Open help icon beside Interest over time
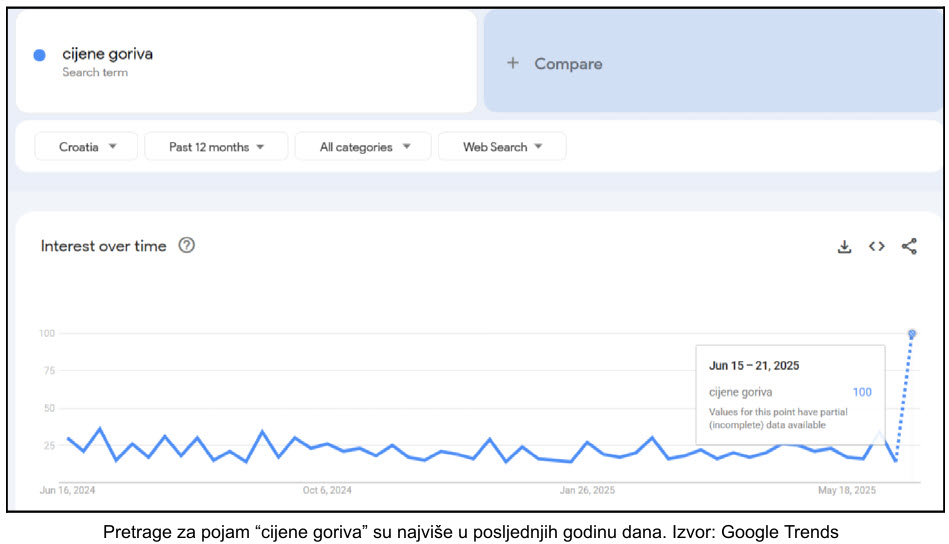 (186, 246)
